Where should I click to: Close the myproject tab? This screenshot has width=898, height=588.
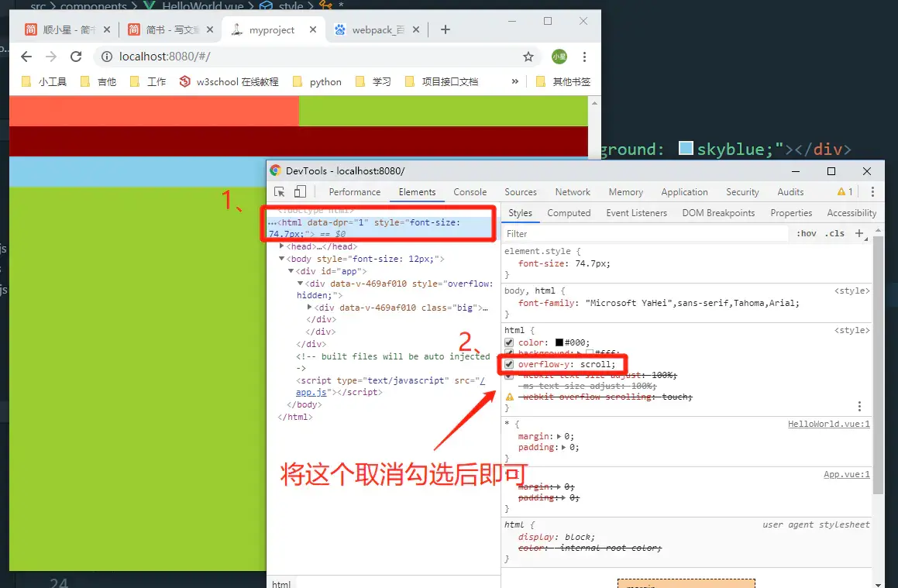(313, 29)
